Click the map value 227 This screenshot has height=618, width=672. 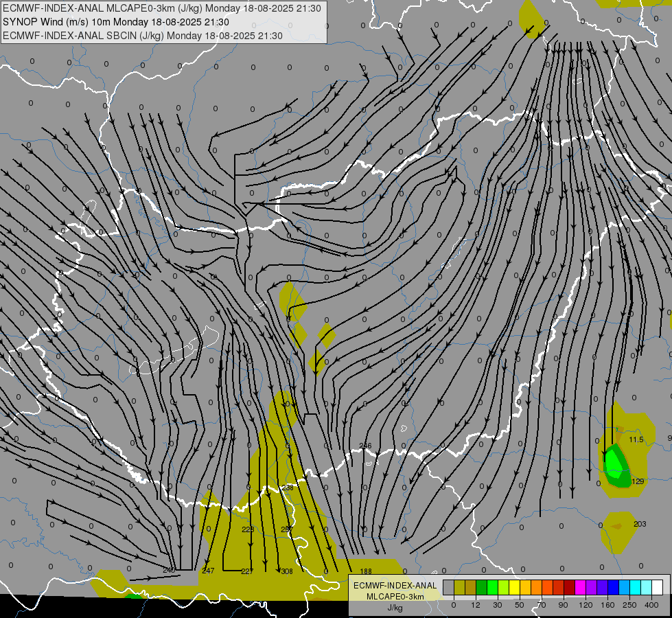click(x=247, y=571)
